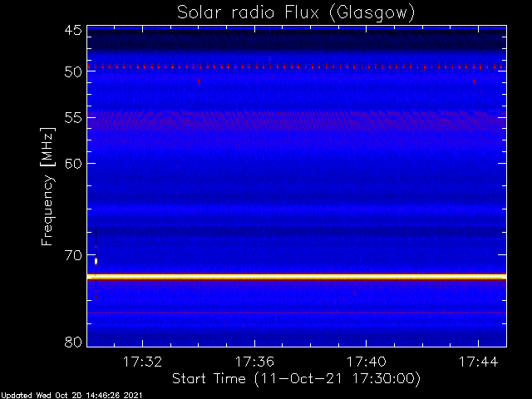
Task: Click the 'Start Time (11-Oct-21 17:30:00)' label
Action: tap(296, 379)
